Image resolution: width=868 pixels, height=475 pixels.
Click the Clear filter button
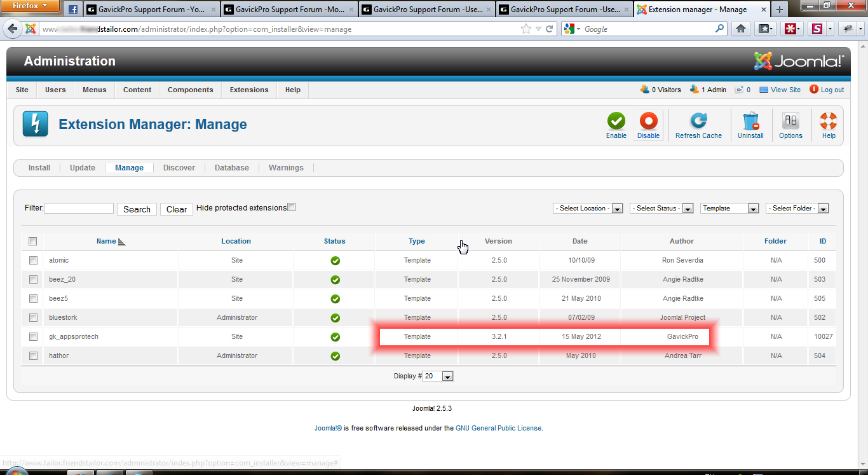(x=177, y=209)
